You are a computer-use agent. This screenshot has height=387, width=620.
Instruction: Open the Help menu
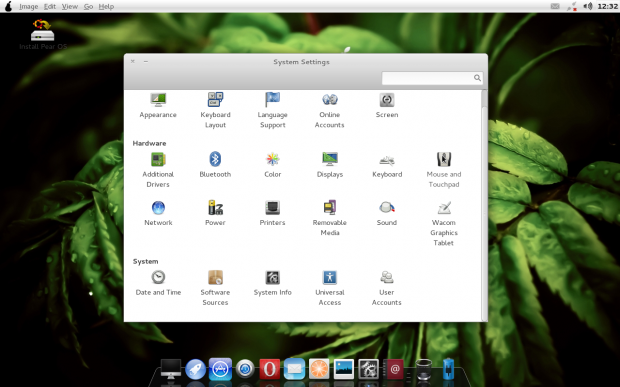(x=106, y=6)
